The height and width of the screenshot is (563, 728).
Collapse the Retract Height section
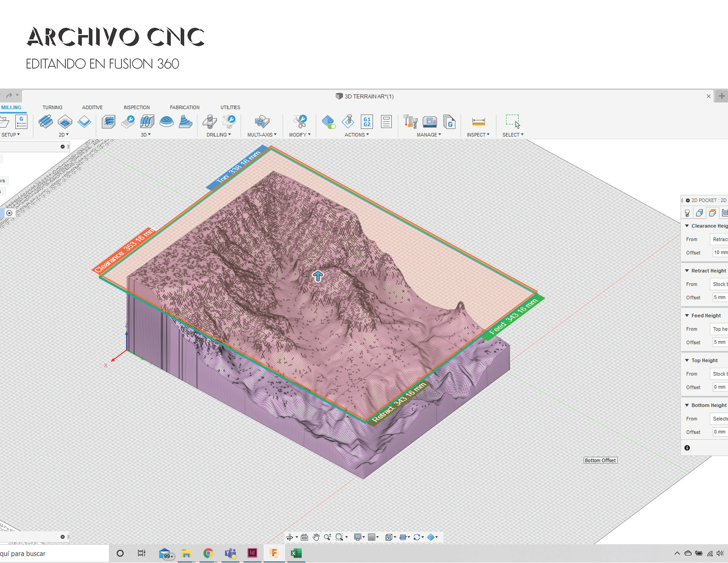tap(687, 270)
